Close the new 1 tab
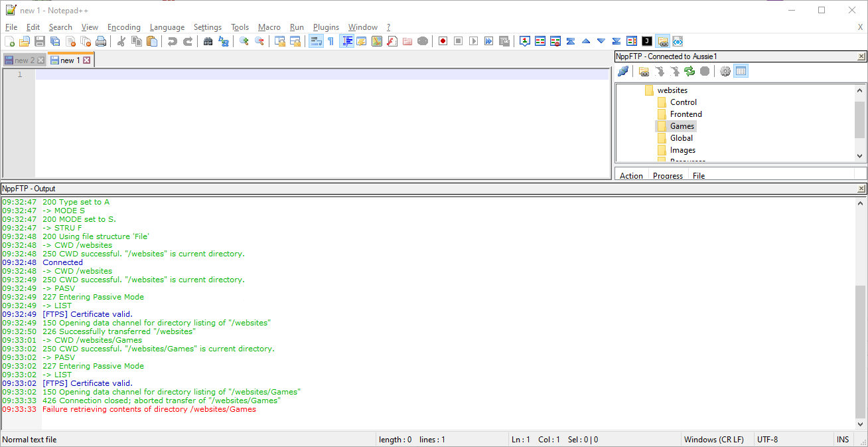 pos(86,60)
